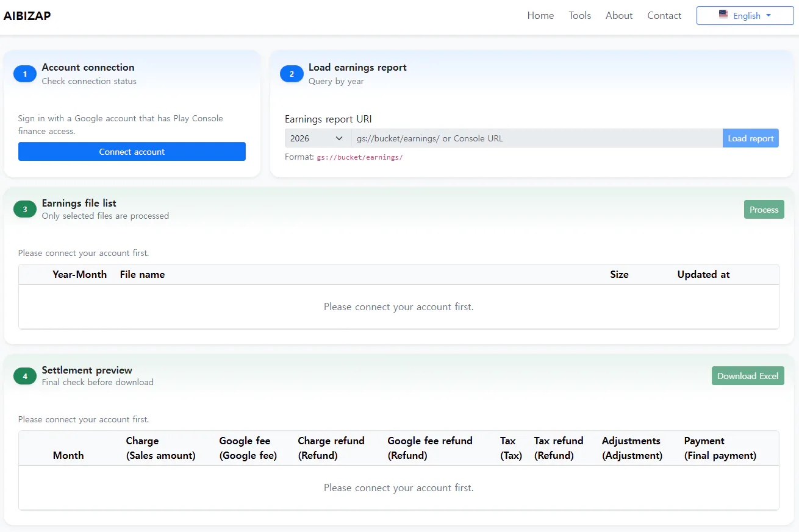The image size is (799, 532).
Task: Click the Size column header
Action: click(619, 274)
